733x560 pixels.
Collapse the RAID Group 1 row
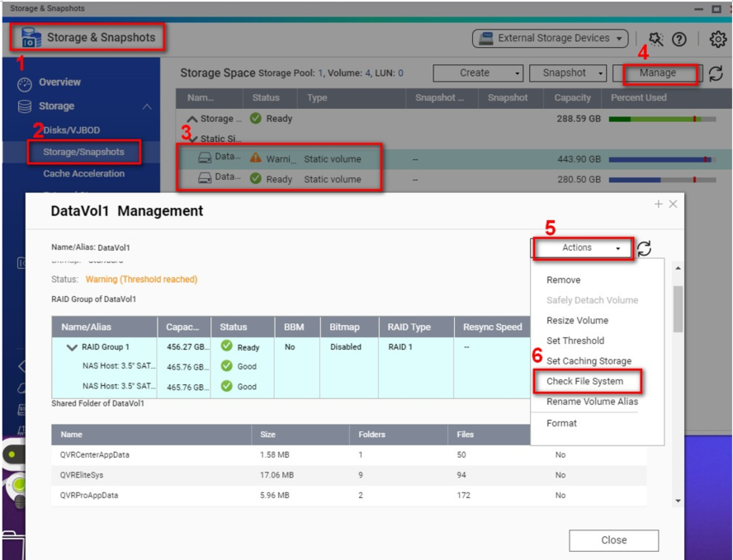pyautogui.click(x=73, y=348)
